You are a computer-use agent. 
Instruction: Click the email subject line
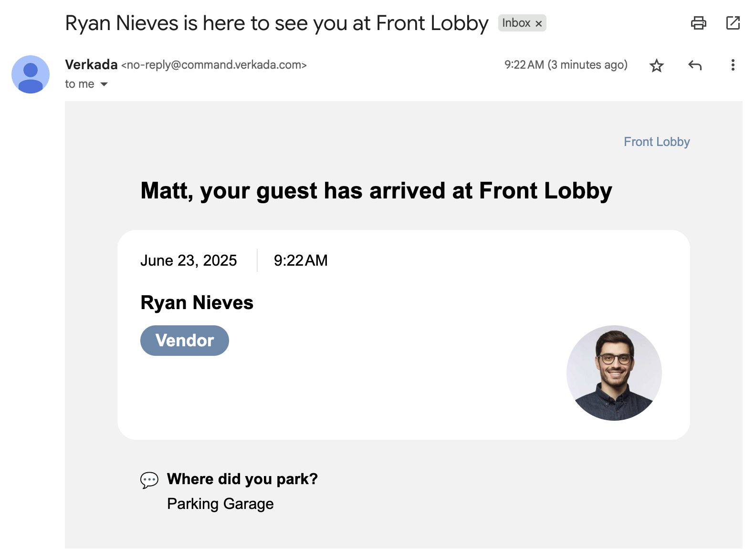[x=276, y=23]
